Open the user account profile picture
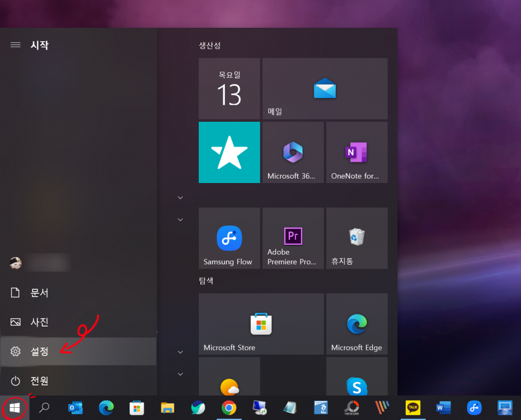The width and height of the screenshot is (521, 420). click(x=16, y=263)
